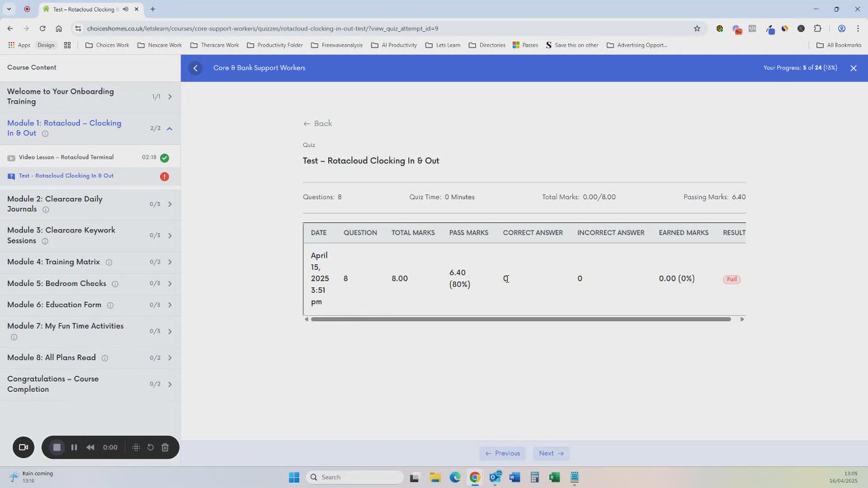This screenshot has height=488, width=868.
Task: Delete the recording with the trash icon
Action: (165, 447)
